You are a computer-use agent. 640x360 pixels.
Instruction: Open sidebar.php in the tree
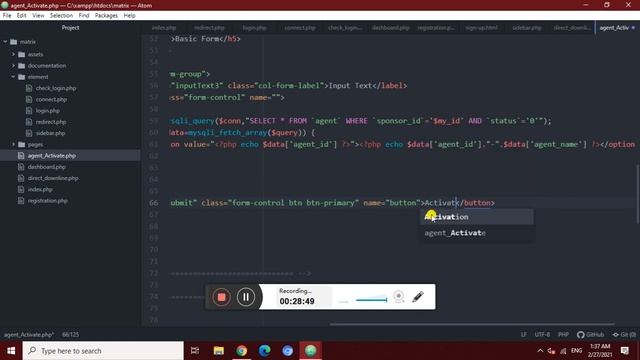[50, 133]
